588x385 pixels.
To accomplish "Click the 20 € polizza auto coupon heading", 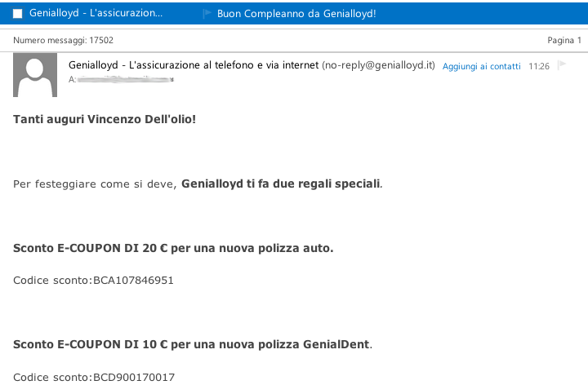I will [x=173, y=248].
